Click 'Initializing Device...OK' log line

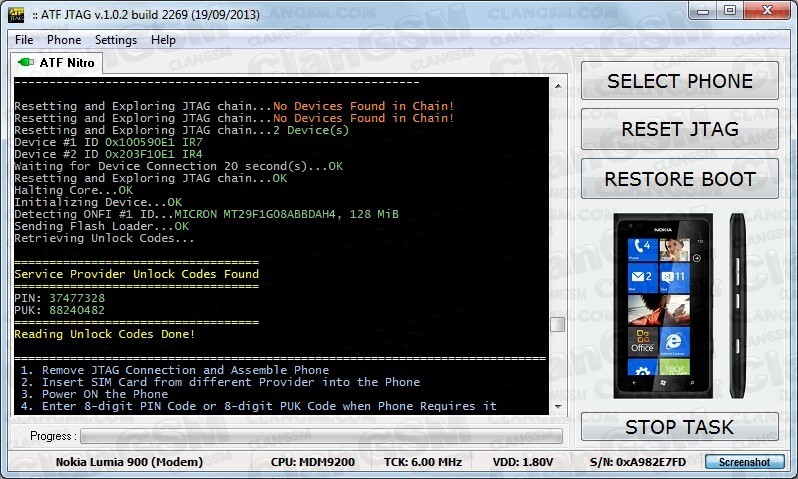[98, 202]
